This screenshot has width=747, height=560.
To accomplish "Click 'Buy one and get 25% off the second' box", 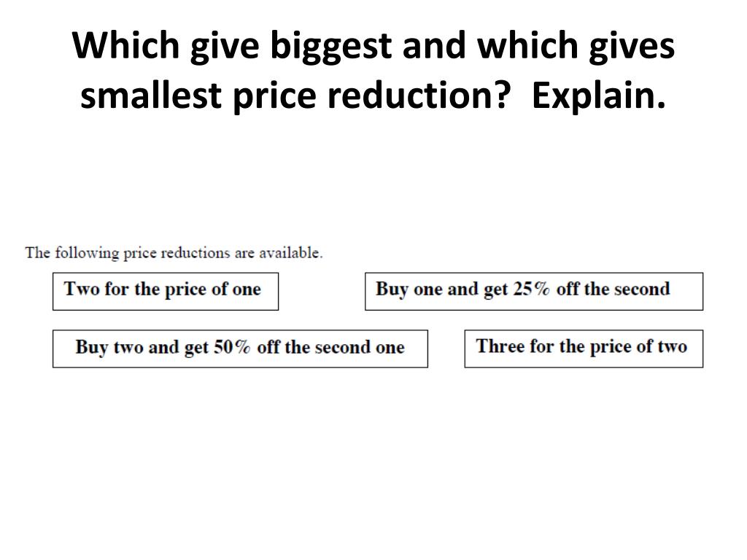I will [533, 292].
